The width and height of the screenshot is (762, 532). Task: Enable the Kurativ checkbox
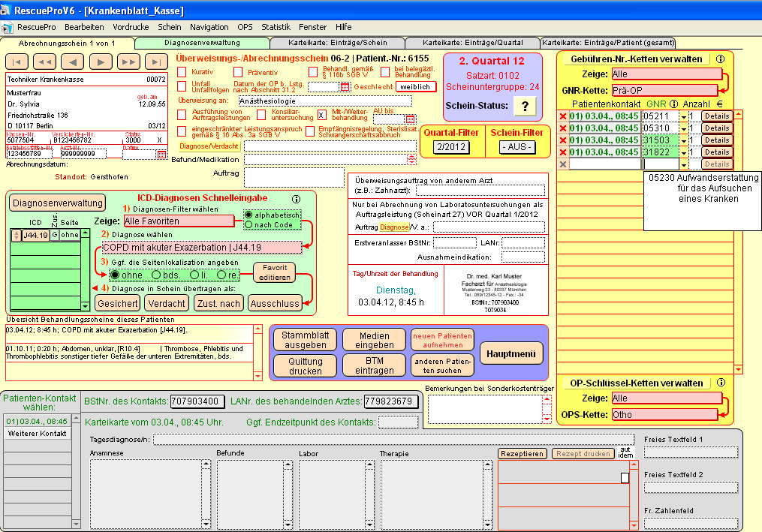(x=182, y=72)
